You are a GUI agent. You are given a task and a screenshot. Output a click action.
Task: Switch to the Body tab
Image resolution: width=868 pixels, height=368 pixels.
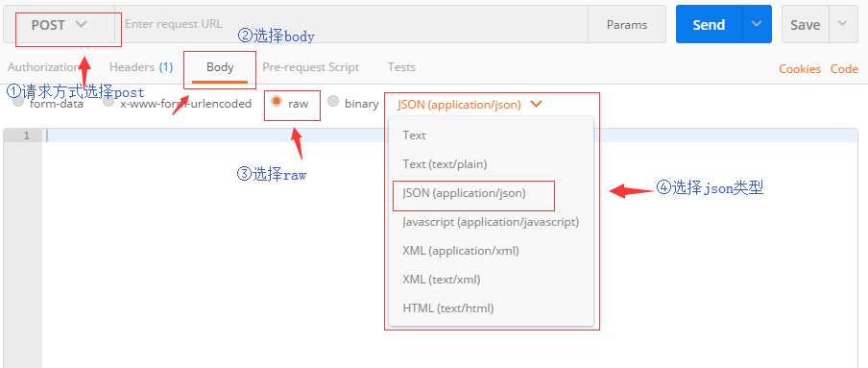(220, 67)
